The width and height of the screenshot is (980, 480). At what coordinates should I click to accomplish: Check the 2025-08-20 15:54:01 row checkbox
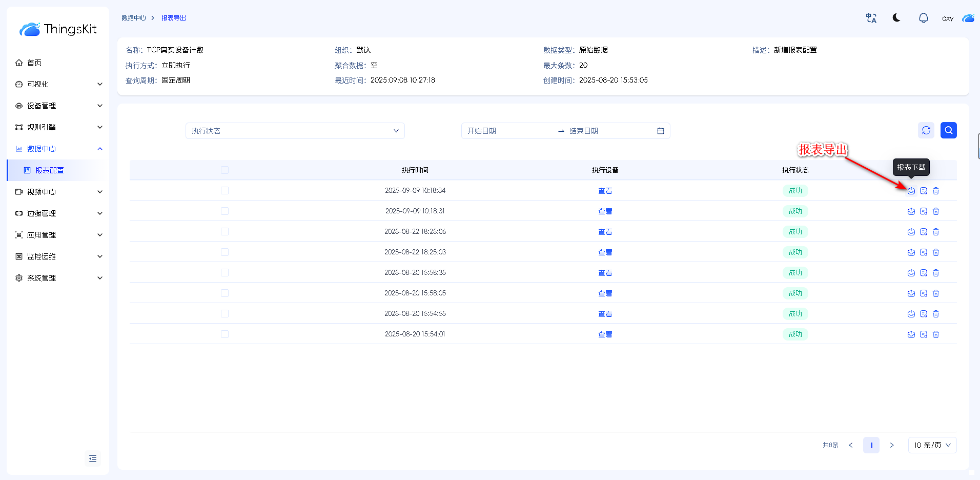(224, 334)
